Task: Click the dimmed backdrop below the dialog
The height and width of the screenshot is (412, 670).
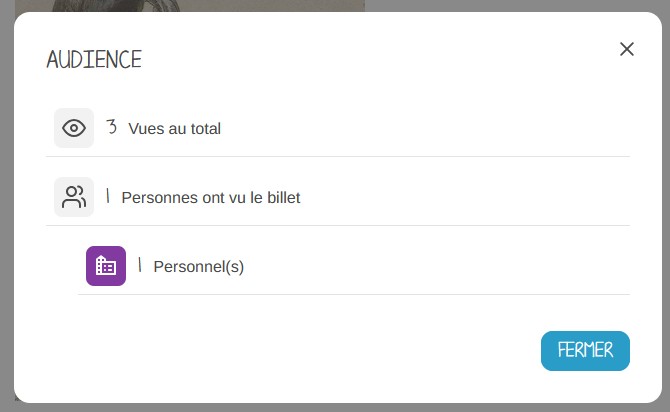Action: point(335,407)
